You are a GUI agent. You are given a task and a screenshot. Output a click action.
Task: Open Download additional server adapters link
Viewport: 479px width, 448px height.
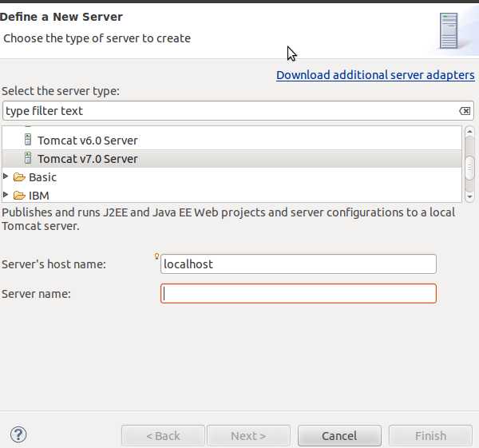tap(375, 75)
